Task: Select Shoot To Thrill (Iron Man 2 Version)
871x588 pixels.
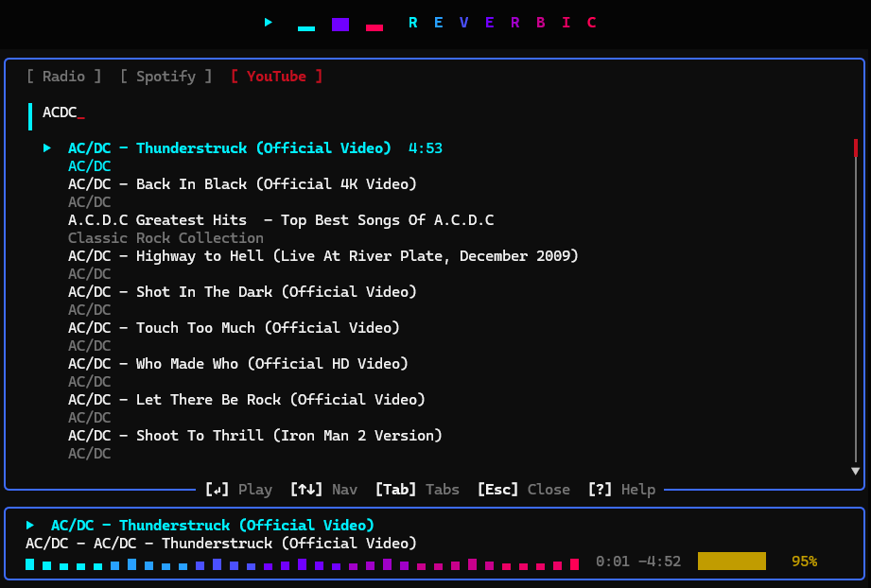Action: click(255, 435)
